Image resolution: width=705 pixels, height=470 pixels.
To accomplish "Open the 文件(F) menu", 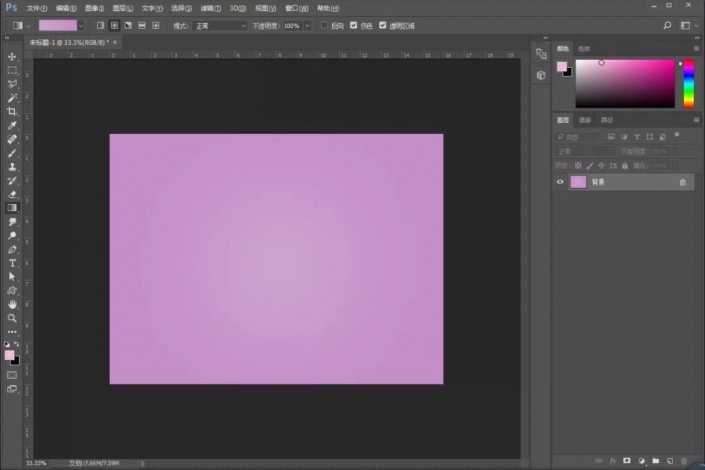I will [37, 8].
